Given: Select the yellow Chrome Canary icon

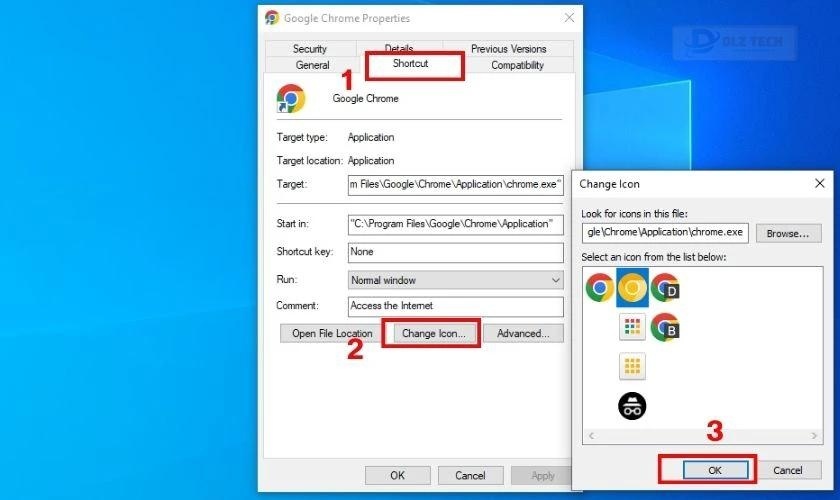Looking at the screenshot, I should pos(632,288).
